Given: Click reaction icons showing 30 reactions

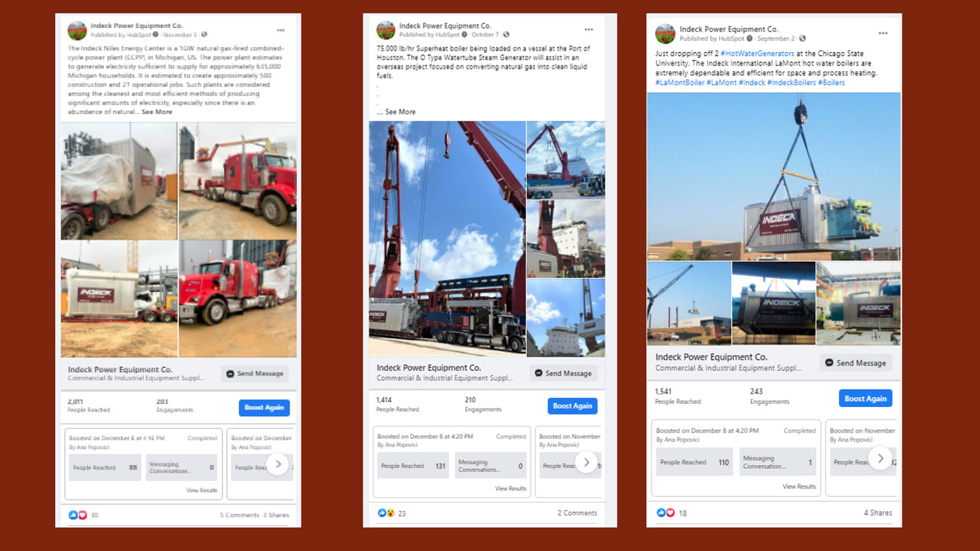Looking at the screenshot, I should (78, 515).
